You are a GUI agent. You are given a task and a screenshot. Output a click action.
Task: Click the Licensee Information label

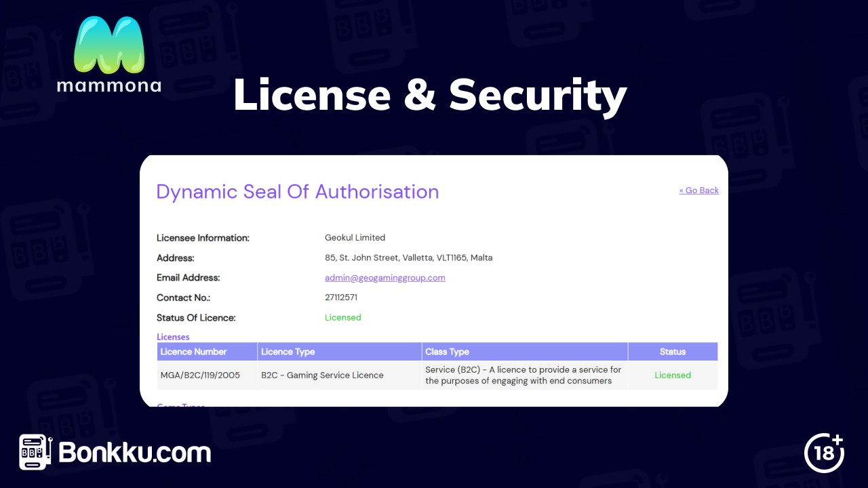click(203, 238)
